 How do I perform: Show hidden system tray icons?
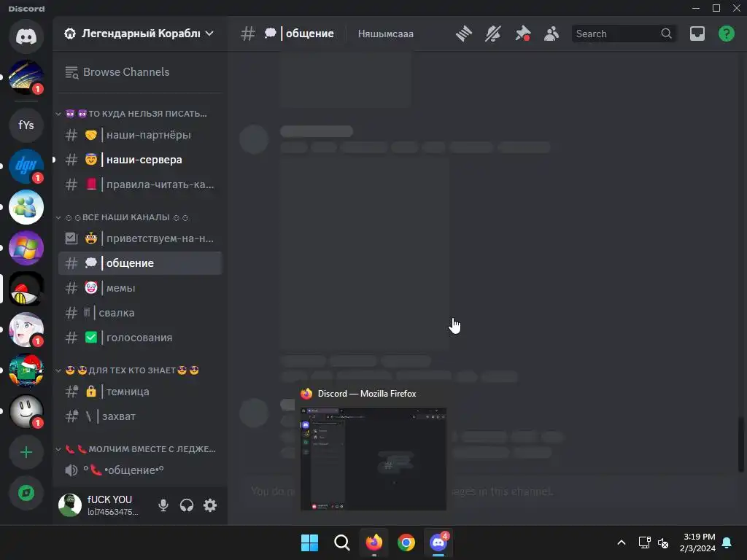(x=622, y=542)
